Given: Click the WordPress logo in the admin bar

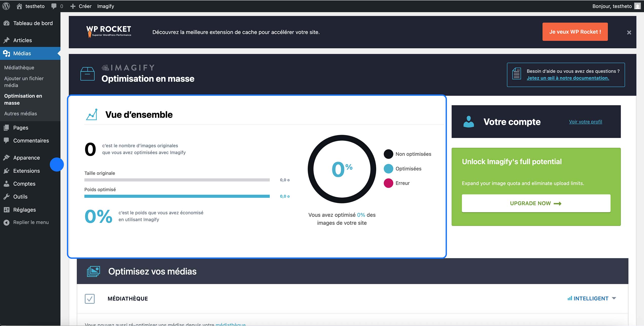Looking at the screenshot, I should pyautogui.click(x=6, y=6).
